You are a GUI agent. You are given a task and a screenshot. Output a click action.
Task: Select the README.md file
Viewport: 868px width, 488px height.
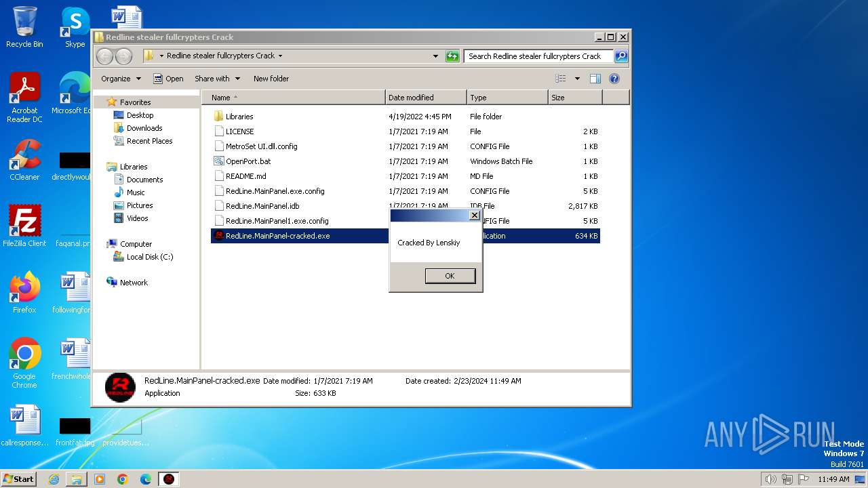point(406,176)
